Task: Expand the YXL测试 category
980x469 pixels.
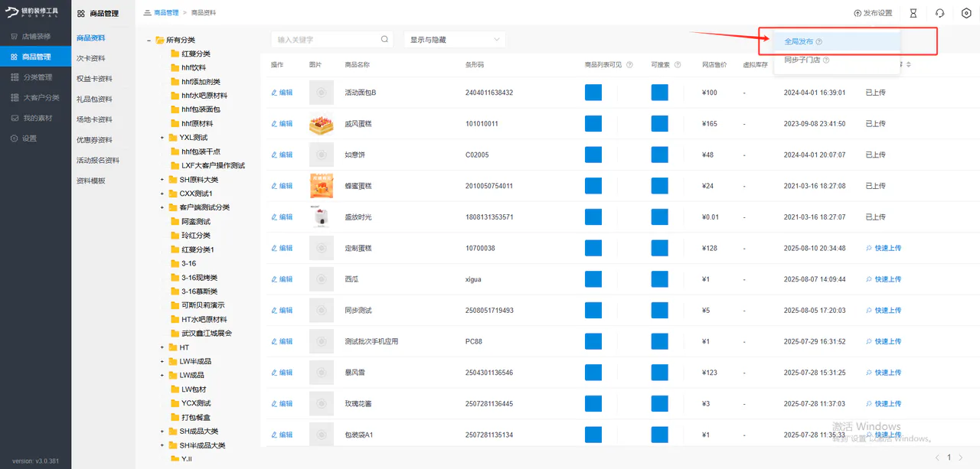Action: coord(162,138)
